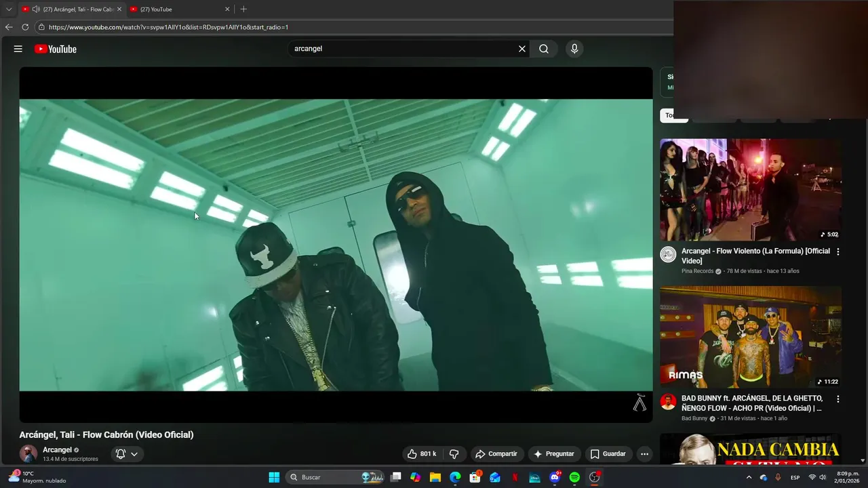Open Arcangel channel name link
Image resolution: width=868 pixels, height=488 pixels.
click(x=57, y=450)
